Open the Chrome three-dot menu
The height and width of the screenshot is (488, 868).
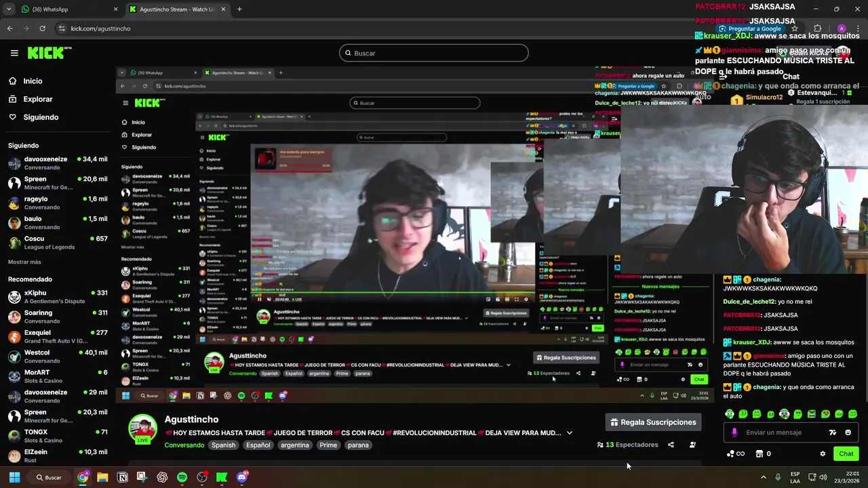(857, 28)
